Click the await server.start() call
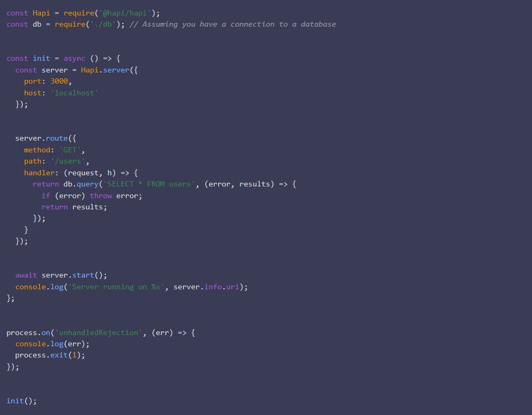 pyautogui.click(x=61, y=275)
